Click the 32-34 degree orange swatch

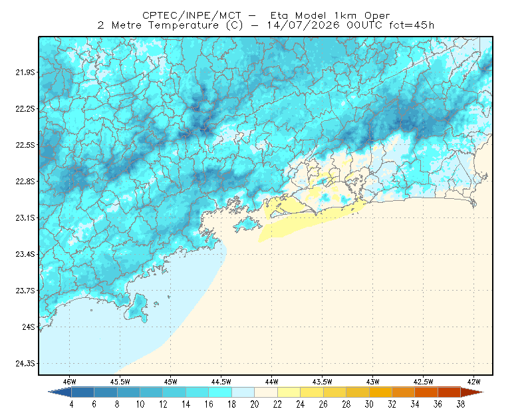tap(404, 392)
